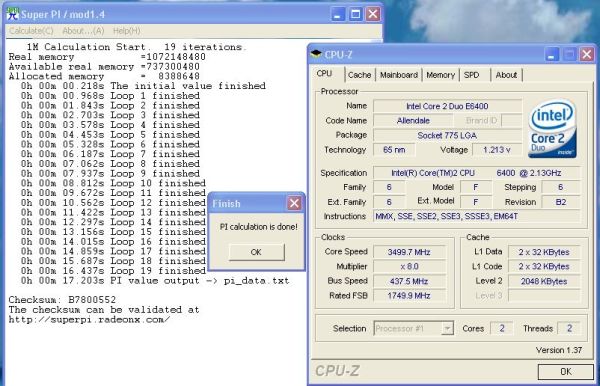Viewport: 600px width, 386px height.
Task: Switch to the CPU tab in CPU-Z
Action: coord(324,73)
